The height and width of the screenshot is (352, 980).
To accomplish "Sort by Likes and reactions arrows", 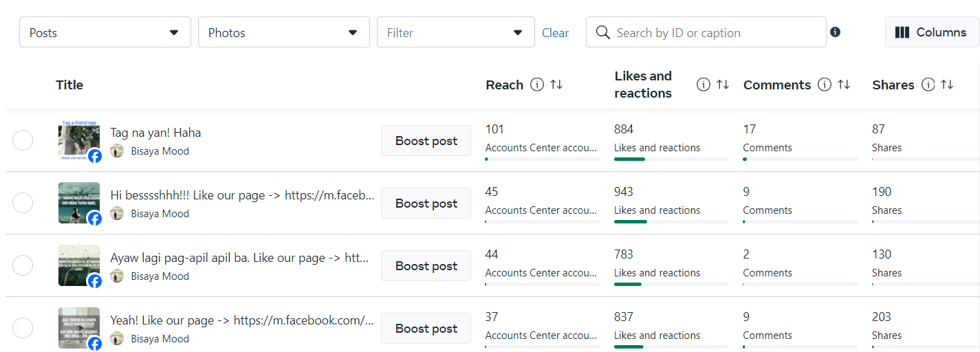I will pyautogui.click(x=722, y=85).
